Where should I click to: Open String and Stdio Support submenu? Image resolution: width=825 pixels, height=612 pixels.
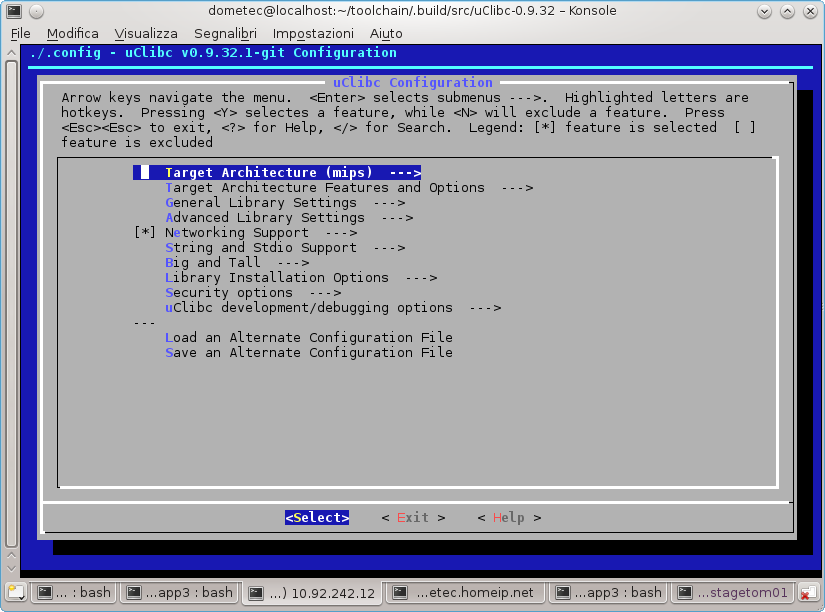pos(284,248)
